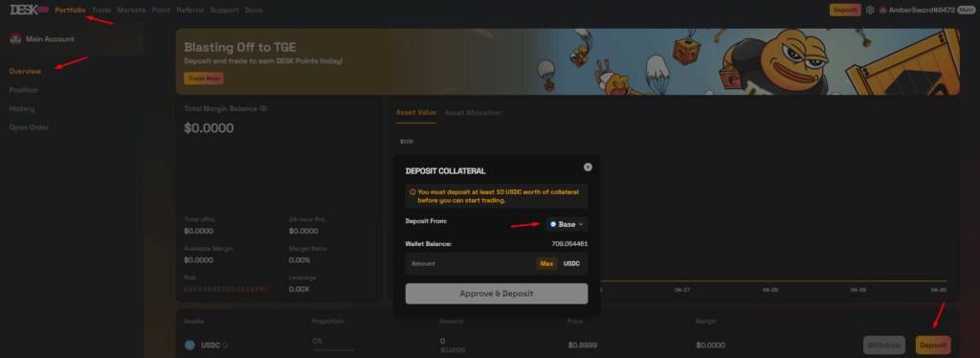
Task: Click Wallet Balance value 709.054461
Action: [x=569, y=244]
